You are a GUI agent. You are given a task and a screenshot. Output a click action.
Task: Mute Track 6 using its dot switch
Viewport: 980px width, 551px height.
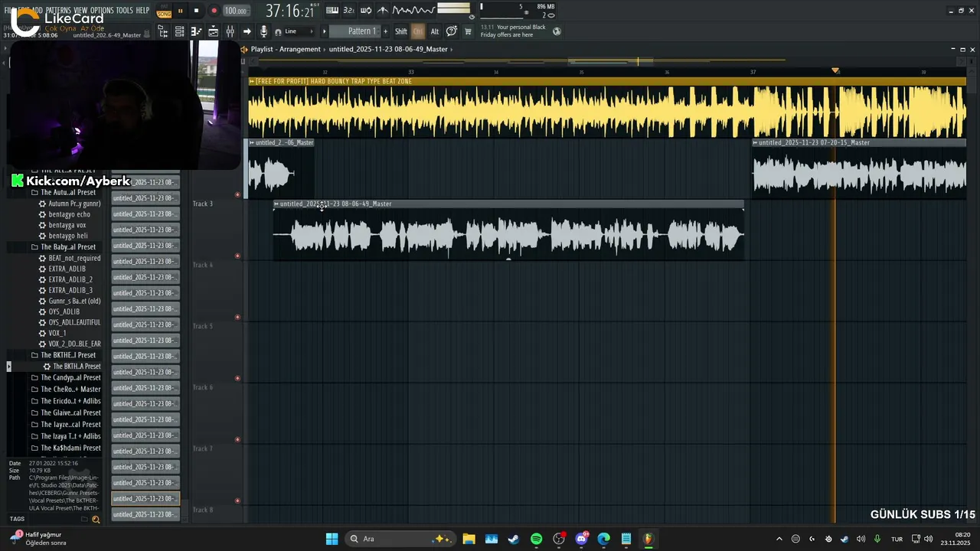tap(237, 439)
